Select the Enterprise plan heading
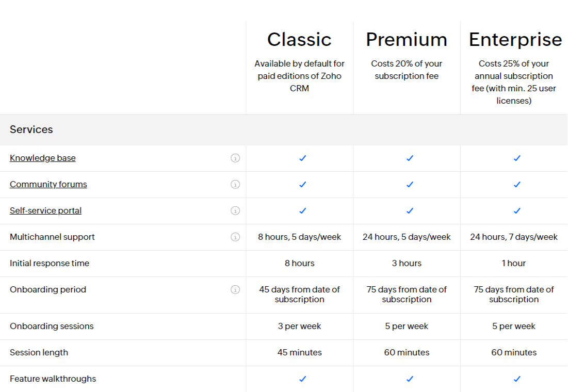Viewport: 568px width, 392px height. (515, 40)
